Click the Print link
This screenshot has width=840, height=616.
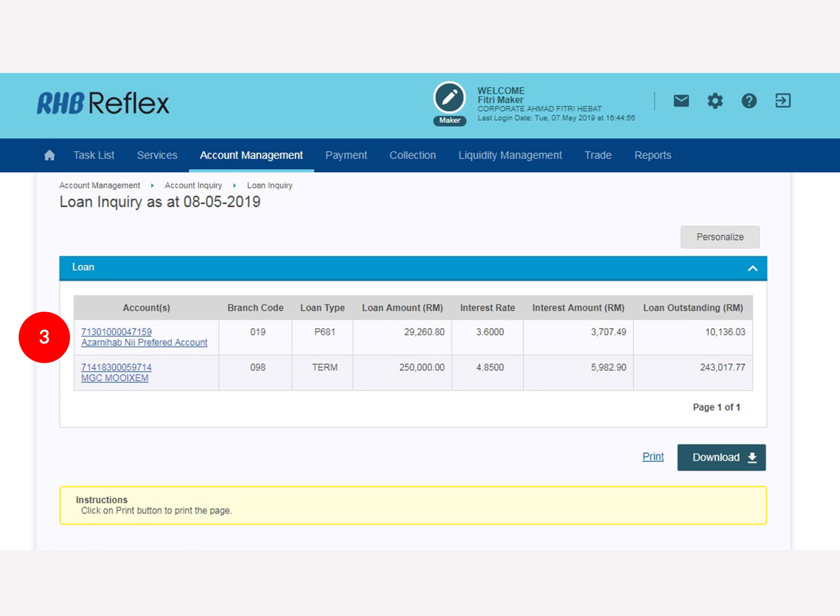pos(653,457)
